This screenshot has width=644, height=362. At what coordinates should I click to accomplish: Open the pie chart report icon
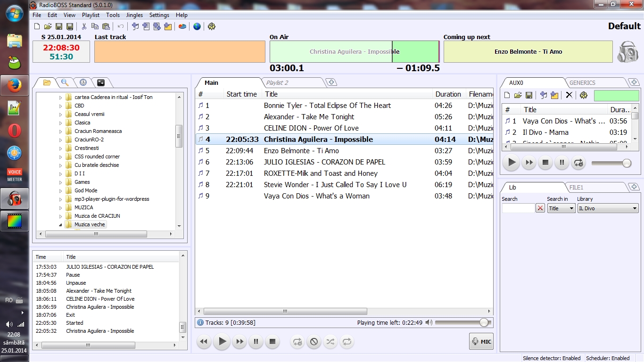point(182,26)
